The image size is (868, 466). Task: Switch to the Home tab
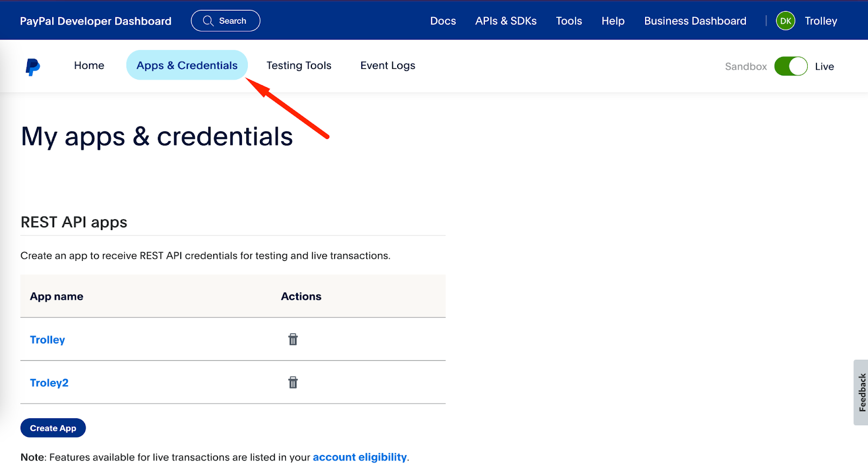tap(89, 66)
